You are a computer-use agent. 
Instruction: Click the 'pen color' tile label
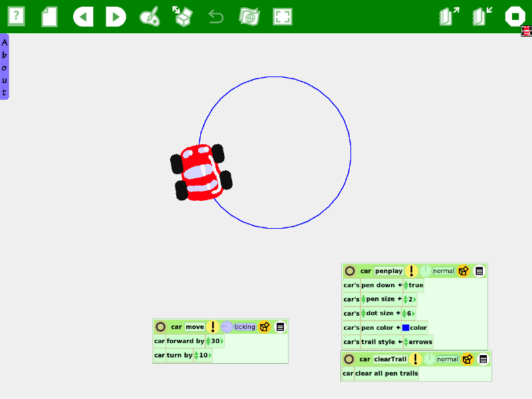click(377, 328)
